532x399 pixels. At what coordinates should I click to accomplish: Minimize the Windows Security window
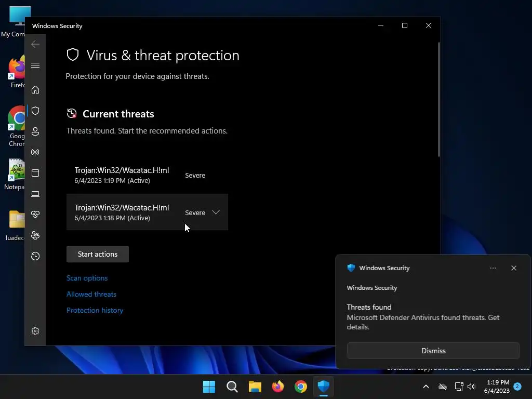(381, 25)
